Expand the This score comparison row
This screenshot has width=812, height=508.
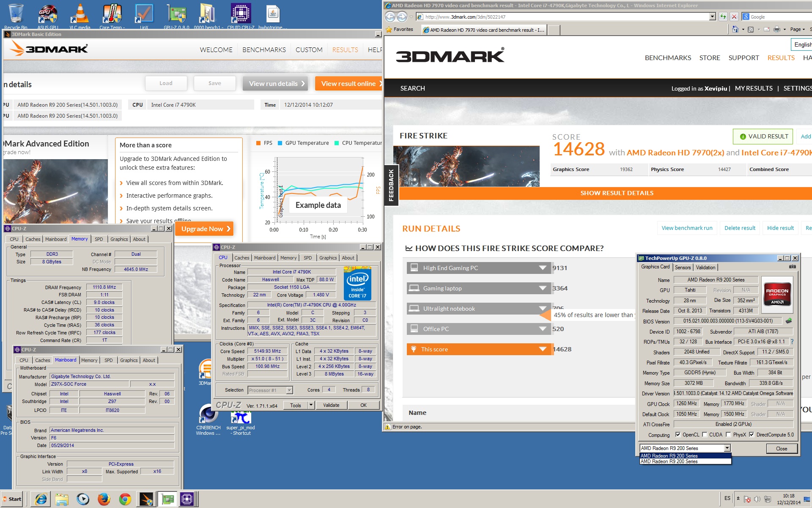pyautogui.click(x=478, y=349)
